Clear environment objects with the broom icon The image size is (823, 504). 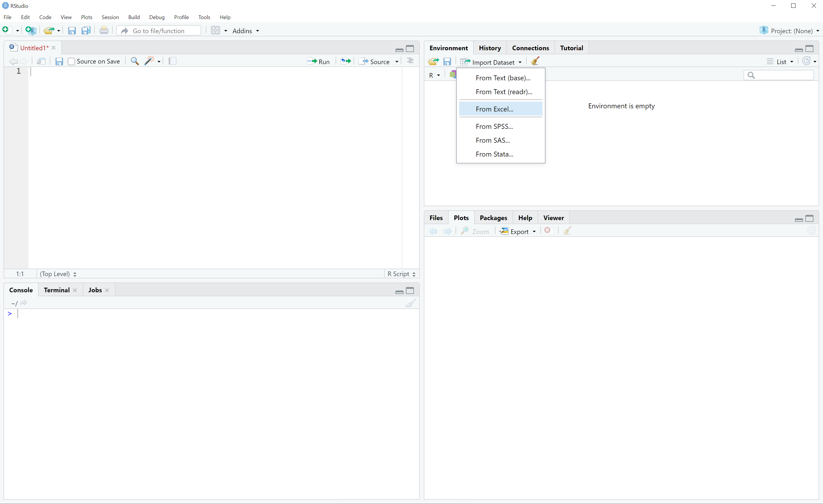pos(535,62)
